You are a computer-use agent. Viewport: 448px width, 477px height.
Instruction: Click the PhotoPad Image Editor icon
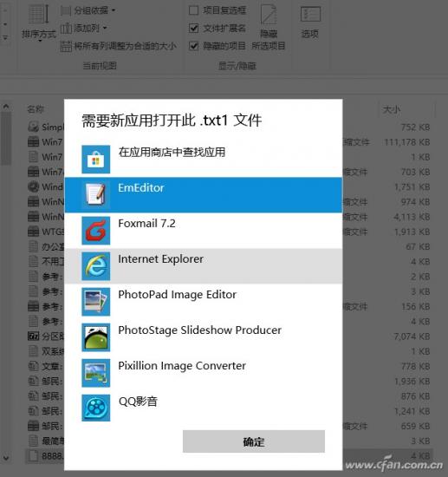click(95, 302)
